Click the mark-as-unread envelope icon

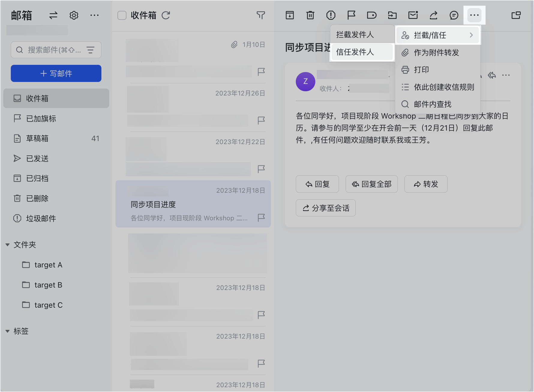coord(413,15)
